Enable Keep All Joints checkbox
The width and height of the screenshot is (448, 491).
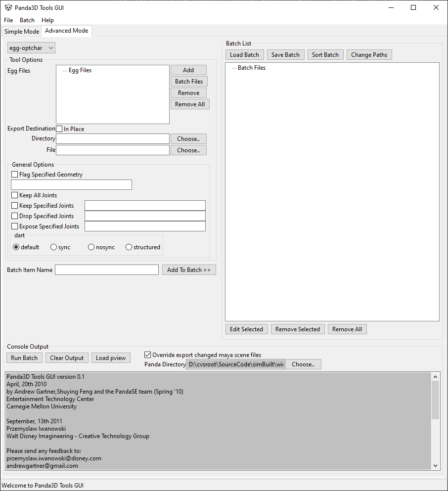coord(14,195)
